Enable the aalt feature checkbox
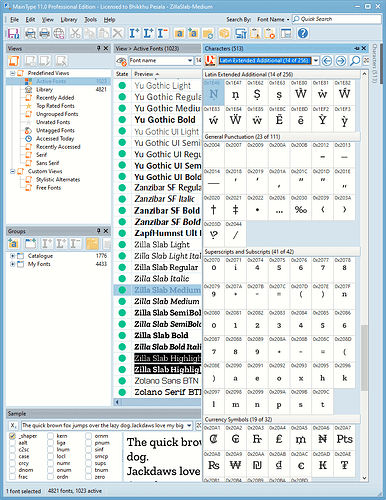Image resolution: width=386 pixels, height=500 pixels. [x=12, y=443]
